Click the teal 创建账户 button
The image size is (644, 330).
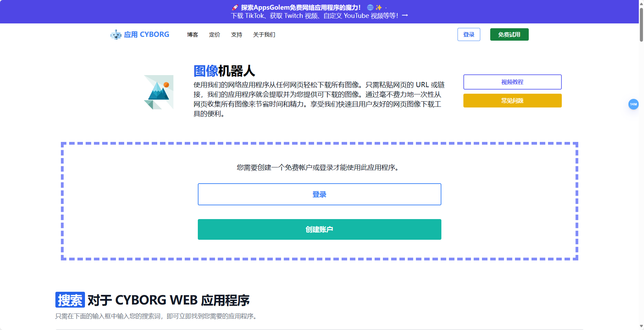pos(320,229)
